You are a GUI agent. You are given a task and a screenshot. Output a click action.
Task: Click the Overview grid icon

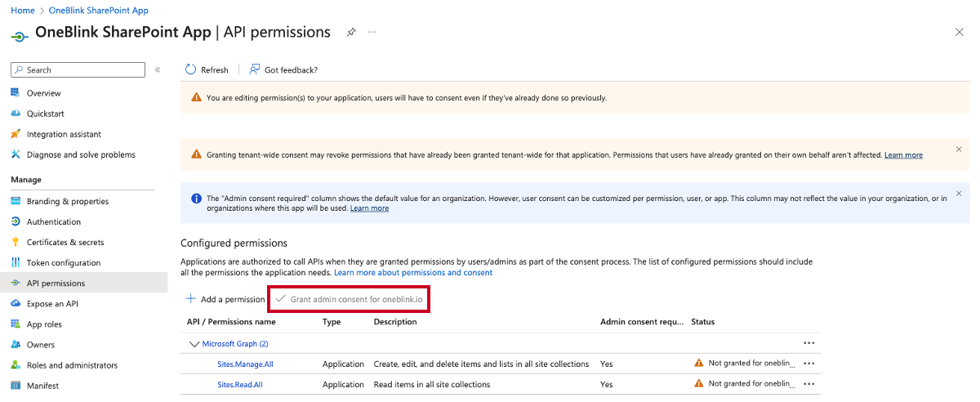[x=16, y=93]
